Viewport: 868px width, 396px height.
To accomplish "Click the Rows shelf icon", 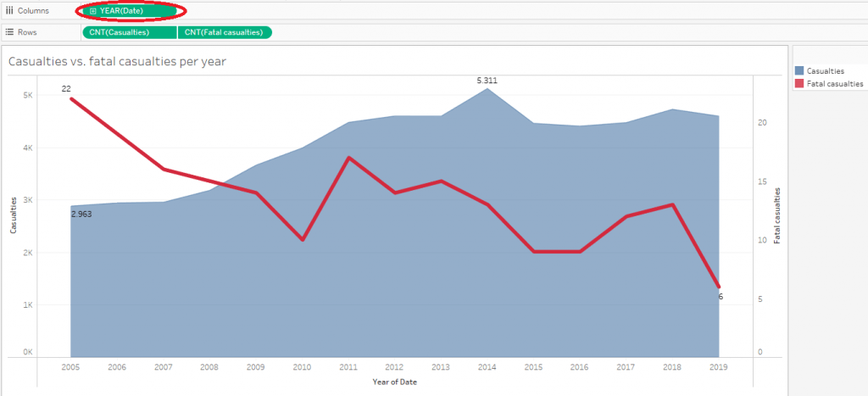I will pos(9,32).
